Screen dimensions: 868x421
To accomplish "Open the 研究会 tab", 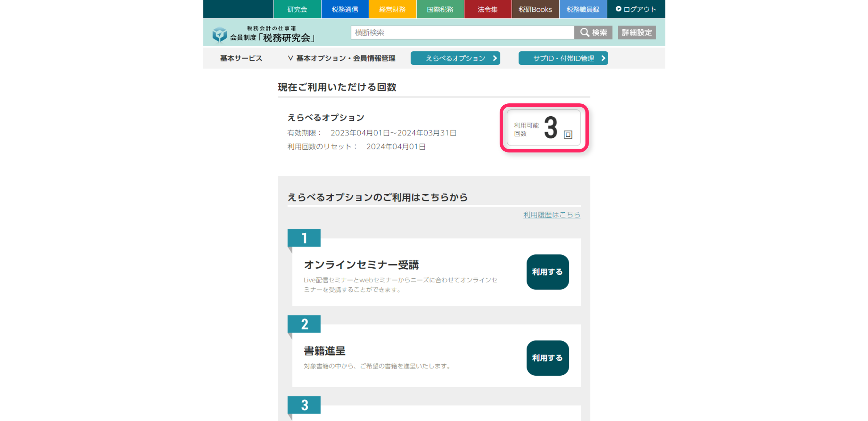I will click(297, 9).
